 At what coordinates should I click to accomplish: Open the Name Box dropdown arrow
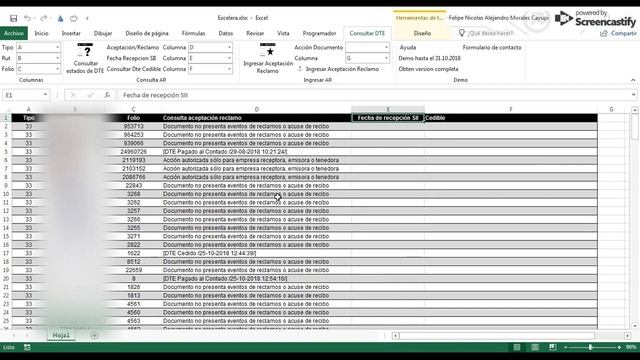coord(45,95)
